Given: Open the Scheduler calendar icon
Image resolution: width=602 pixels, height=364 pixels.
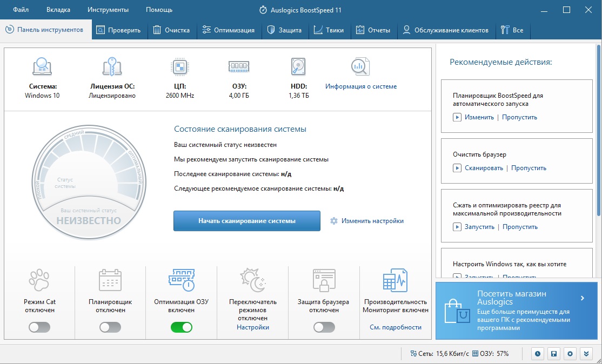Looking at the screenshot, I should pos(110,280).
